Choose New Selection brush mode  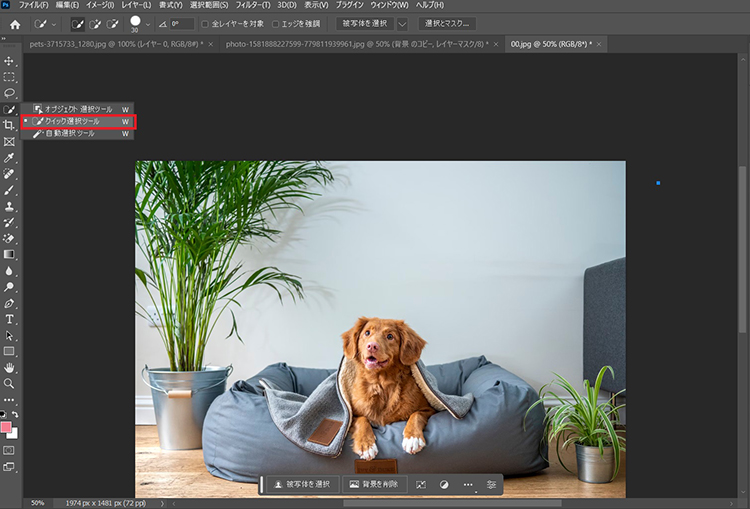click(x=77, y=24)
